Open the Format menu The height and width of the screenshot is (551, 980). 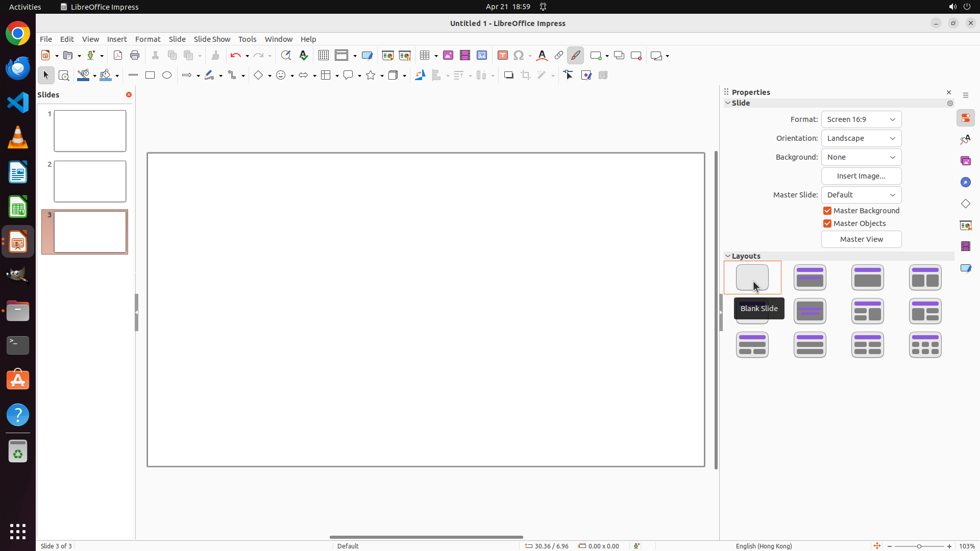pos(148,39)
